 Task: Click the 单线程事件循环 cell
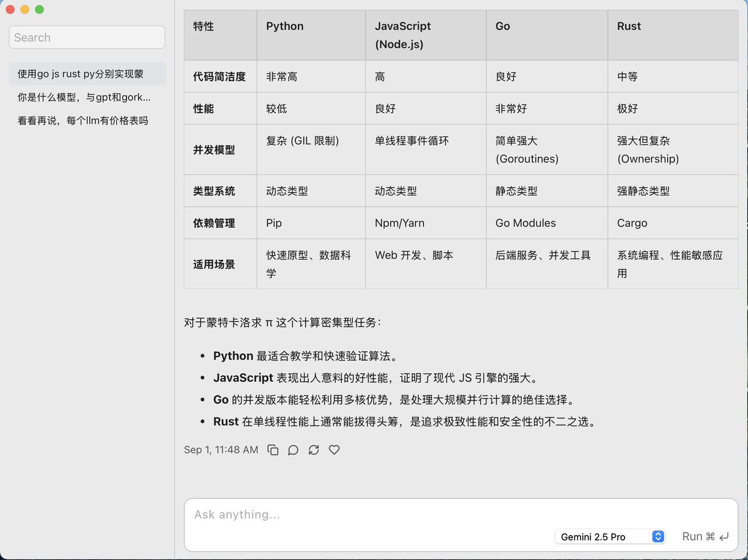[426, 150]
